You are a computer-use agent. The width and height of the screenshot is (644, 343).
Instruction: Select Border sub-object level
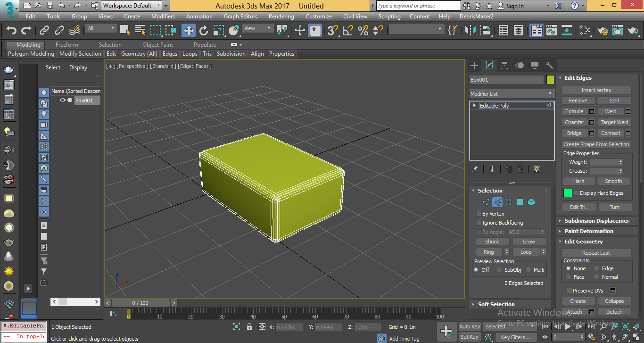pos(509,202)
